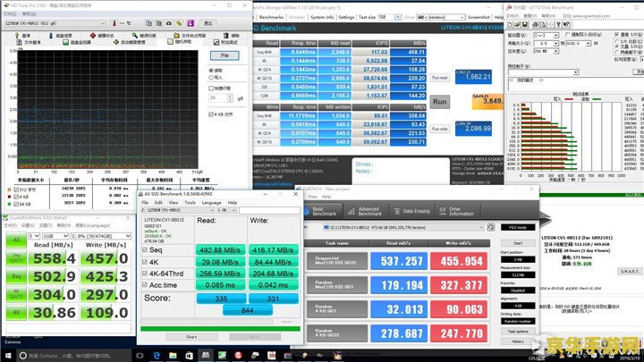
Task: Click Run read button in Anvil's benchmark
Action: point(439,78)
